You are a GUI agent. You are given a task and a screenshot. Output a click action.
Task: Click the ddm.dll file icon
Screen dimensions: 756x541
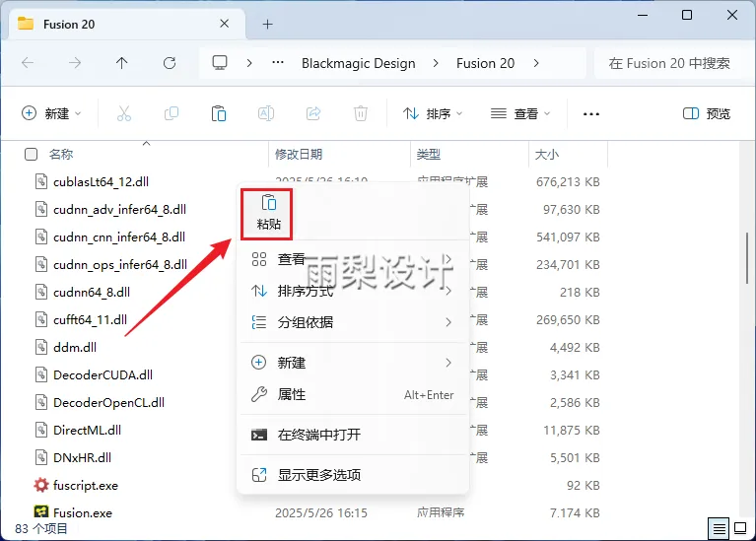[x=41, y=347]
